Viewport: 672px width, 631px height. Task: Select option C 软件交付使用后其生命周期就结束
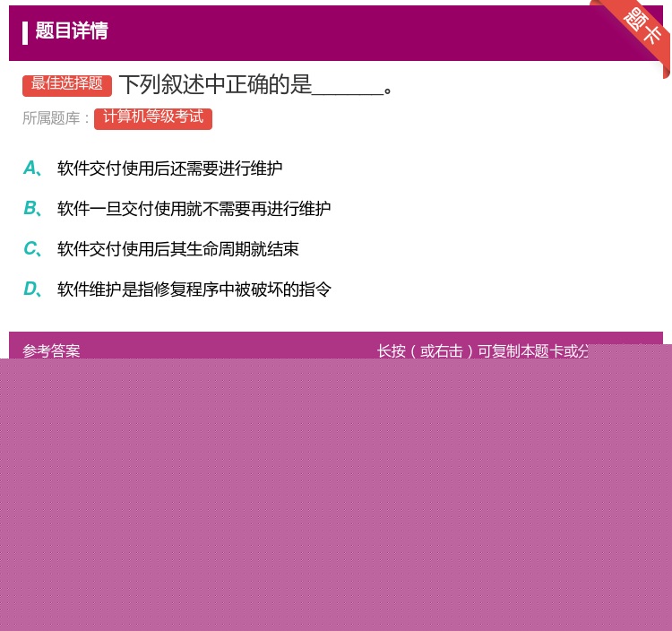161,248
